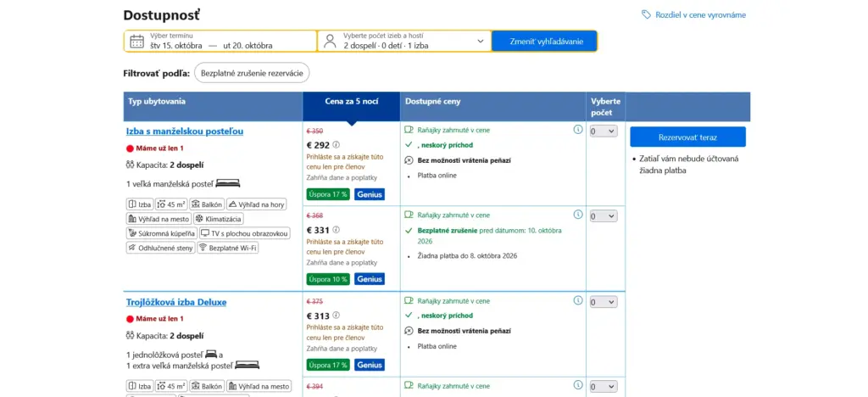Click the Úspora 17 % badge under € 313
868x397 pixels.
click(328, 365)
